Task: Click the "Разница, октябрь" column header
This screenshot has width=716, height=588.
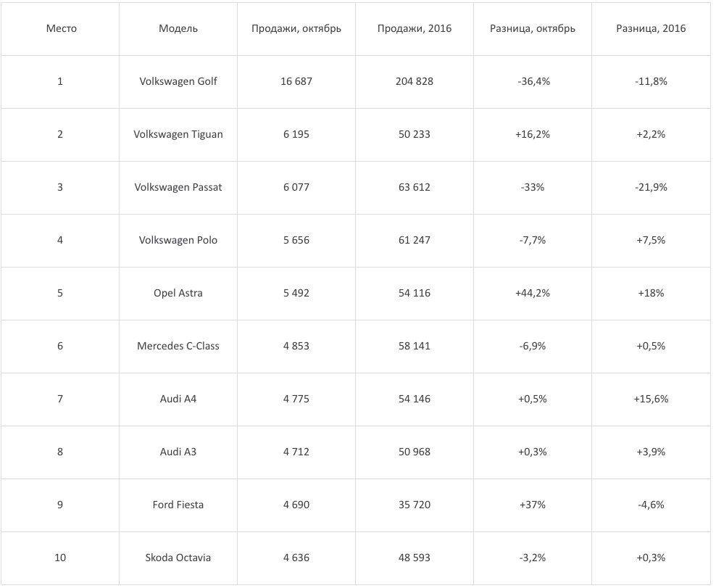Action: [x=533, y=29]
